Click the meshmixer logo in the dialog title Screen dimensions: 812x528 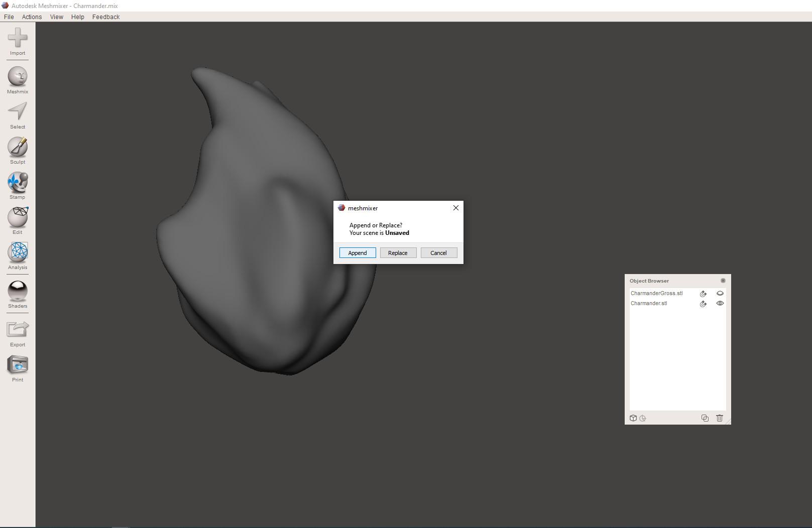pos(341,208)
